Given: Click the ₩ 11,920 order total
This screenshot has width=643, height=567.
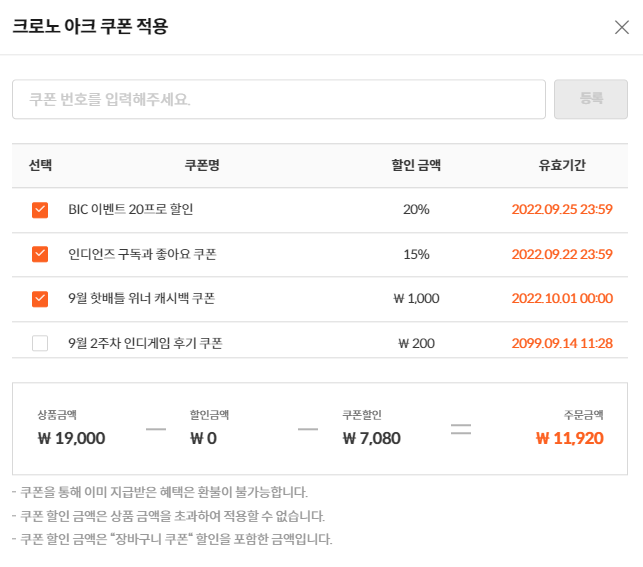Looking at the screenshot, I should 569,438.
